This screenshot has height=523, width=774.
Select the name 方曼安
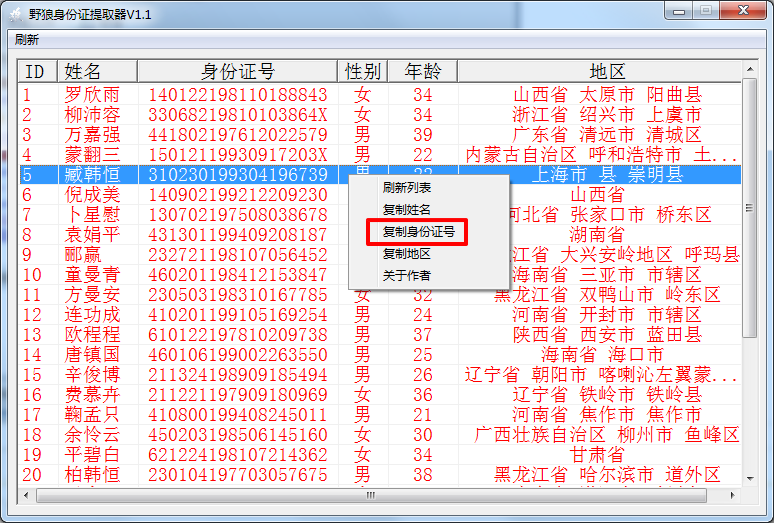[x=92, y=295]
